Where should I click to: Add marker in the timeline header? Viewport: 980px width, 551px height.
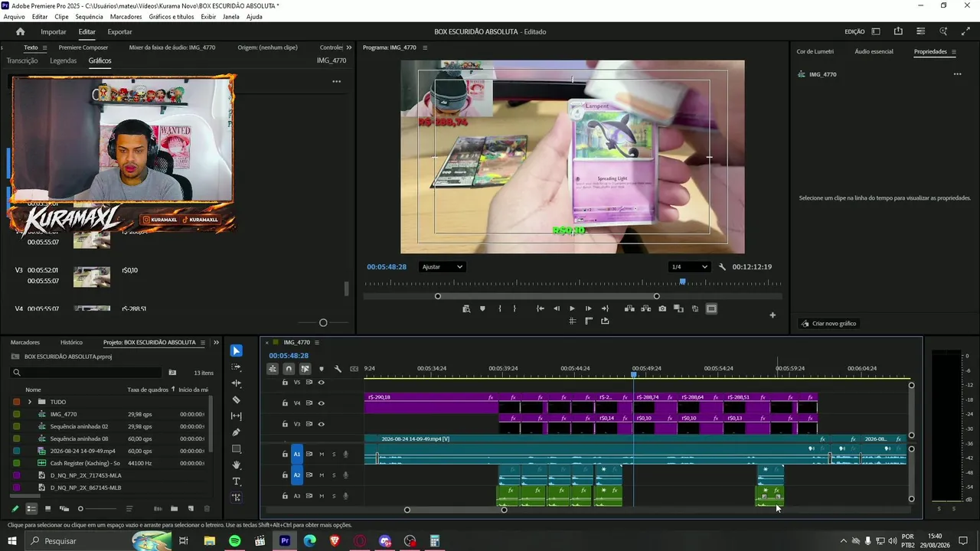[321, 369]
